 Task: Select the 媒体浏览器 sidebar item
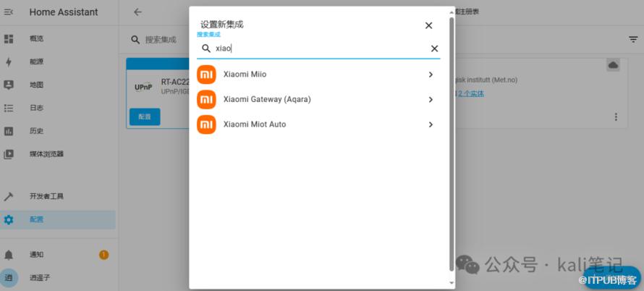[57, 154]
